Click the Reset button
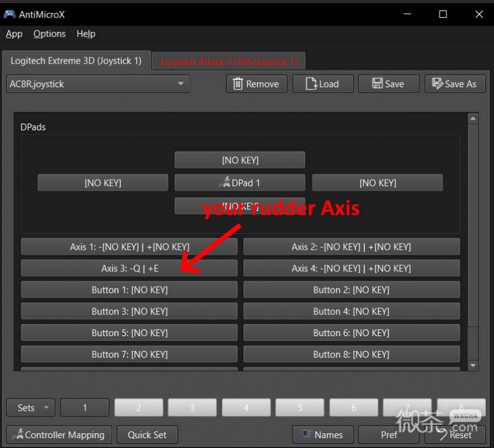This screenshot has width=494, height=448. pos(454,435)
